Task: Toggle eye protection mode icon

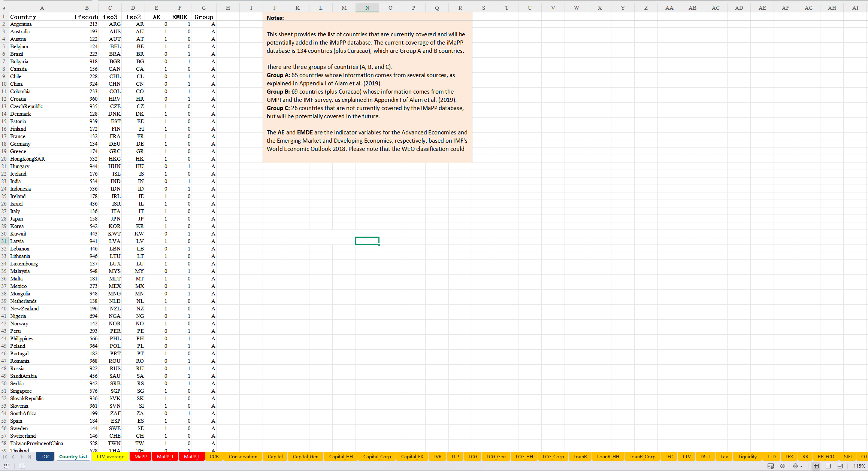Action: 783,466
